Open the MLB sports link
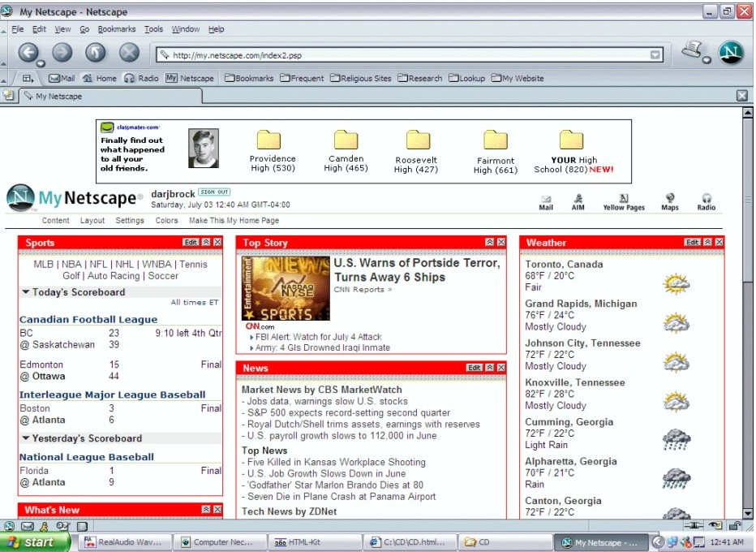The image size is (756, 552). point(43,265)
